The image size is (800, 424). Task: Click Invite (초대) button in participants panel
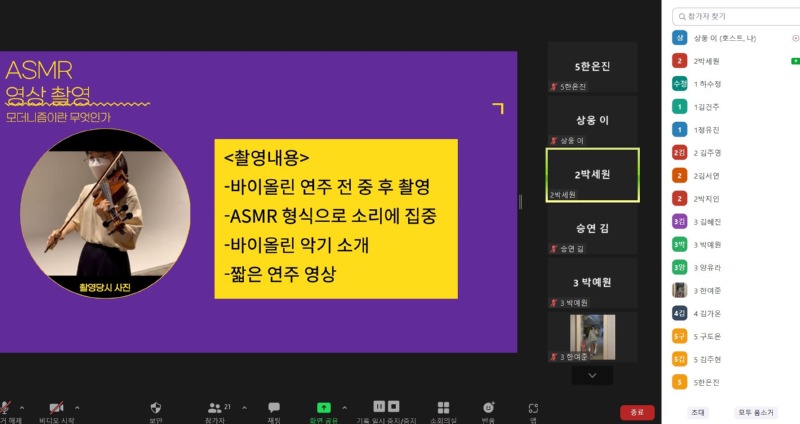pyautogui.click(x=697, y=412)
